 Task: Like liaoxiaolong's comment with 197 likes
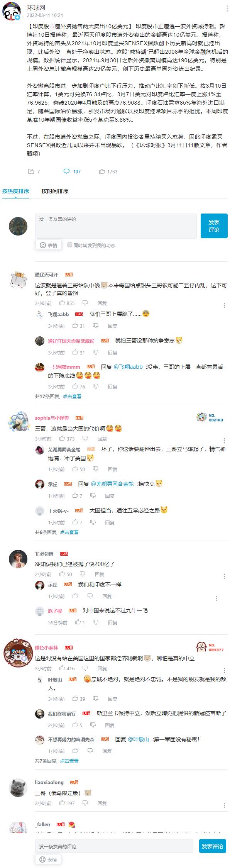(62, 803)
